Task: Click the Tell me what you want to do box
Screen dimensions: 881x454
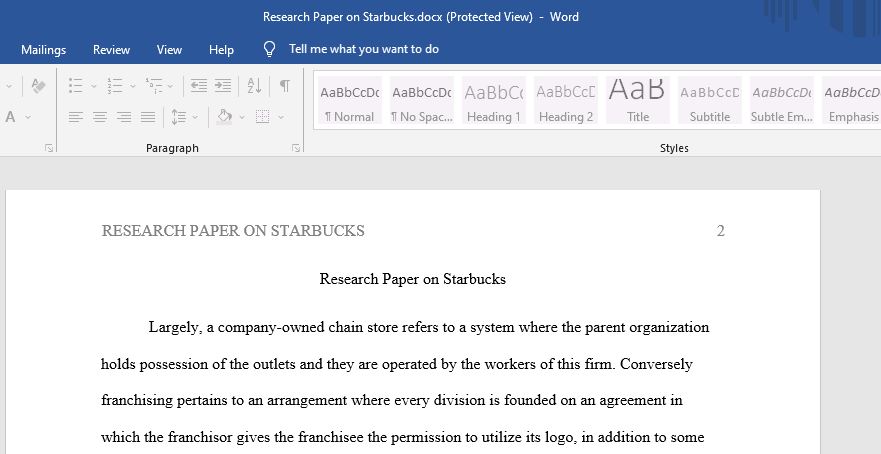Action: click(364, 49)
